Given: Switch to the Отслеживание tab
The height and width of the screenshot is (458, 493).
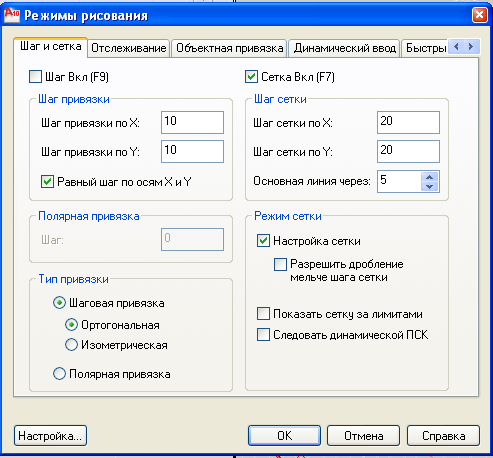Looking at the screenshot, I should coord(129,48).
